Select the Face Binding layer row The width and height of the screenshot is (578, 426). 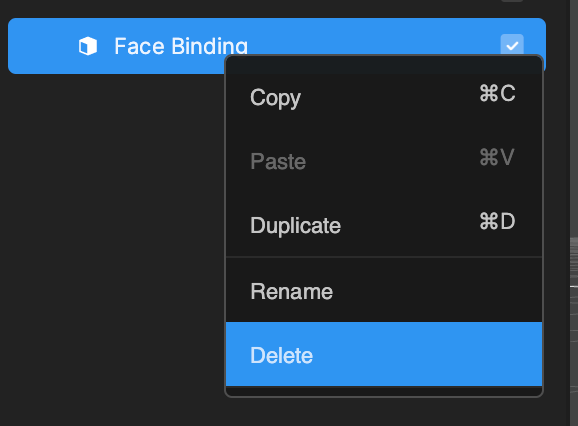pos(277,46)
